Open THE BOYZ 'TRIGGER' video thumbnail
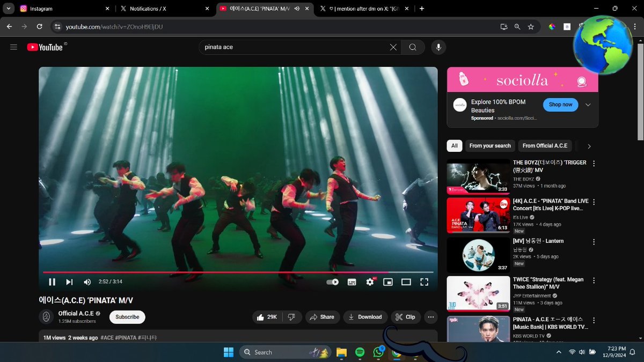The height and width of the screenshot is (362, 644). [479, 176]
